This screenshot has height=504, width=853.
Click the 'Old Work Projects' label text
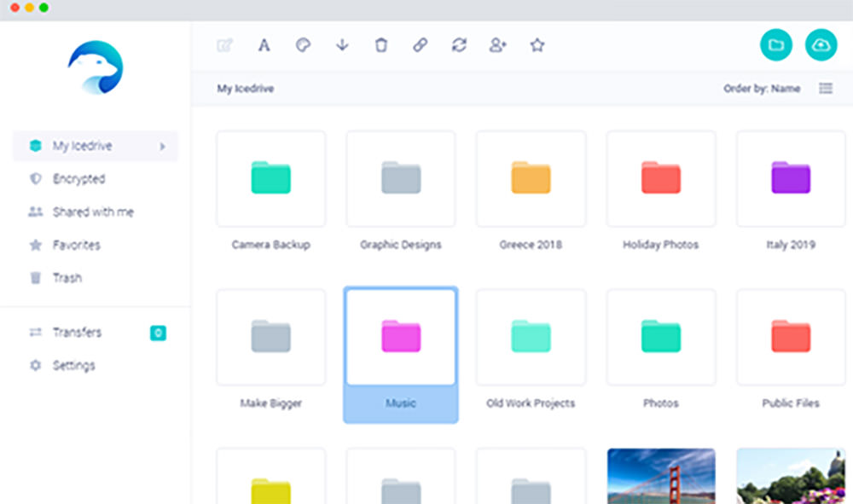pos(531,403)
